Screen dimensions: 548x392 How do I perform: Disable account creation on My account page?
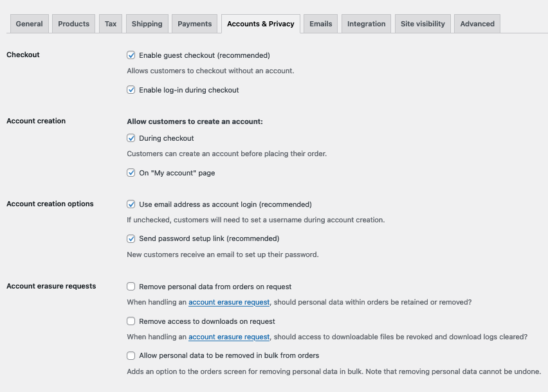pyautogui.click(x=131, y=172)
